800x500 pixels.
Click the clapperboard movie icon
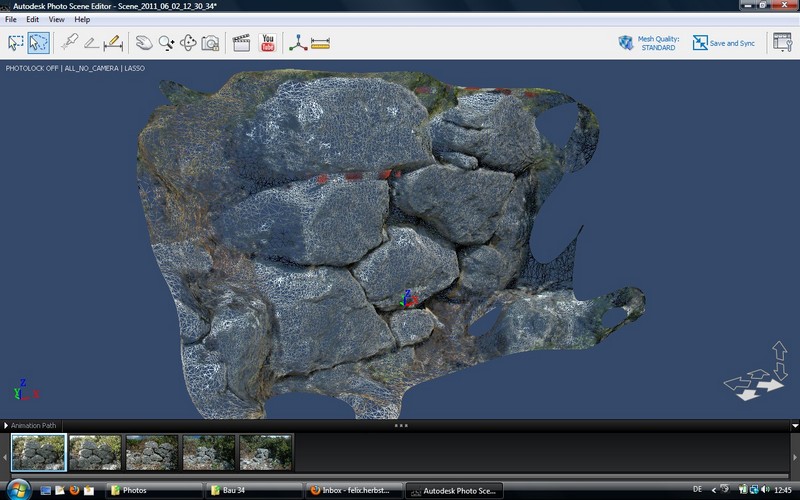click(241, 43)
